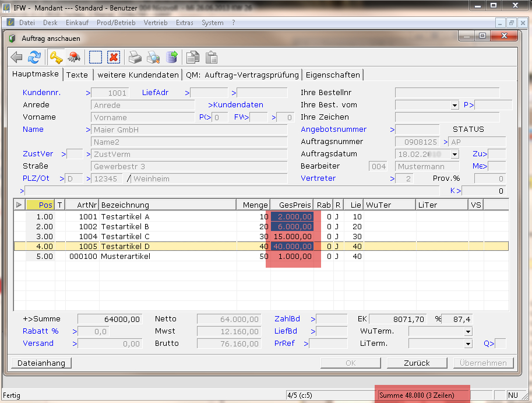Click the database export icon
The width and height of the screenshot is (532, 403).
(171, 57)
